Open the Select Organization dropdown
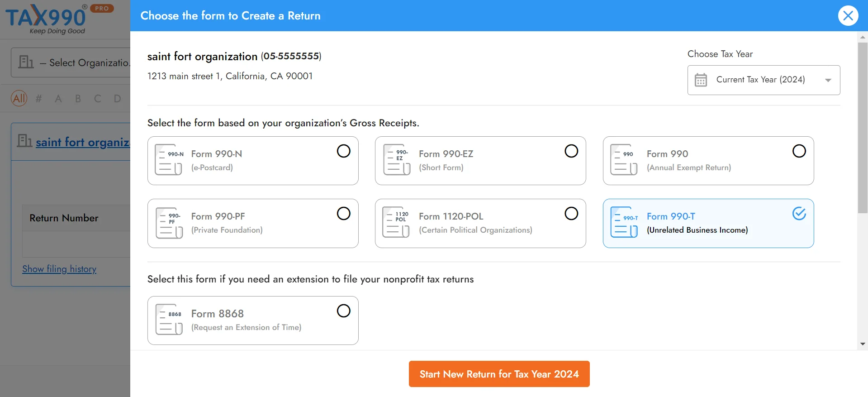Viewport: 868px width, 397px height. pyautogui.click(x=71, y=62)
